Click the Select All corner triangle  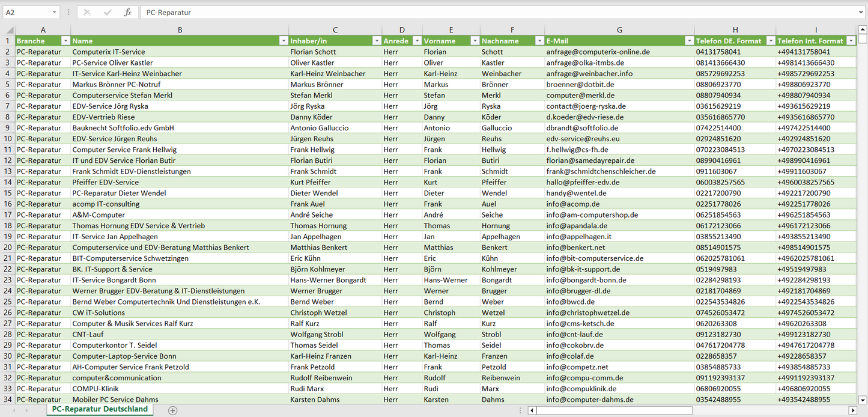click(x=10, y=30)
